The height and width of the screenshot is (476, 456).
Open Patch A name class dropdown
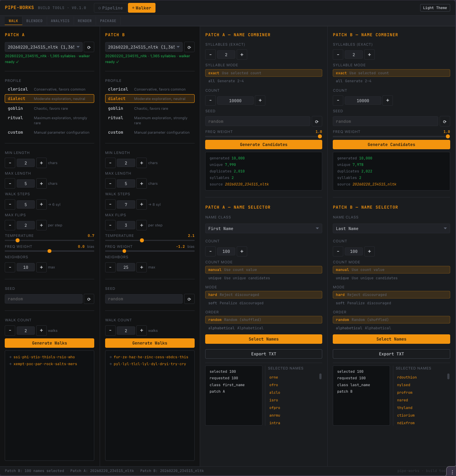pyautogui.click(x=264, y=229)
